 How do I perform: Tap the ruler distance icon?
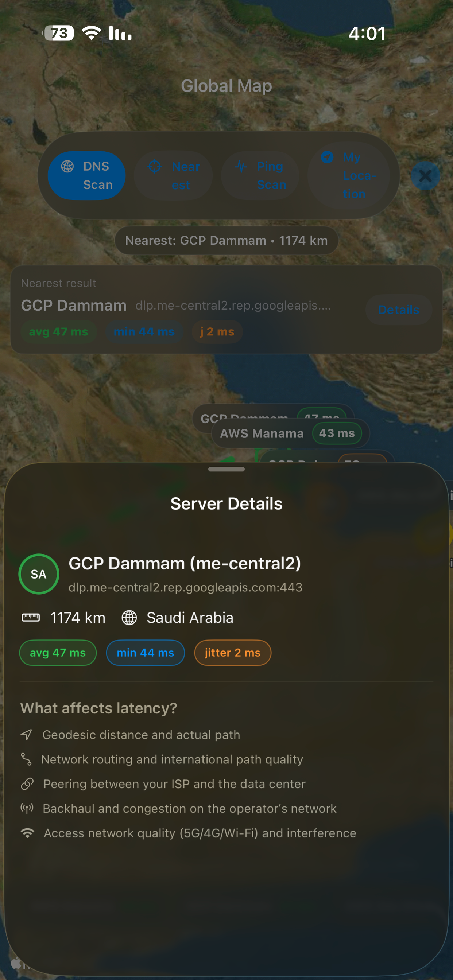30,618
